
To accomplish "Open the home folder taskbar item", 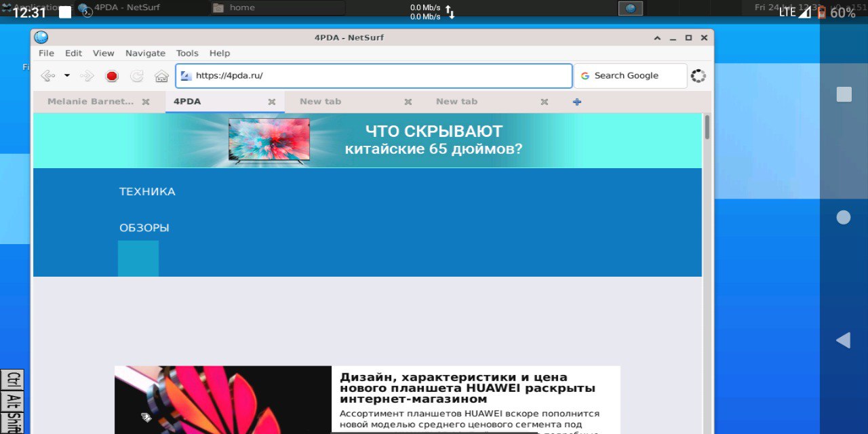I will (x=277, y=8).
